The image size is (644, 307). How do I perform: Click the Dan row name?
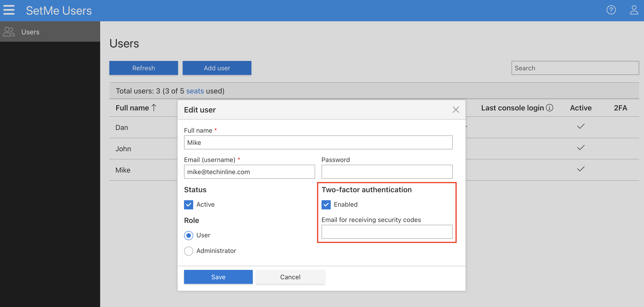122,128
